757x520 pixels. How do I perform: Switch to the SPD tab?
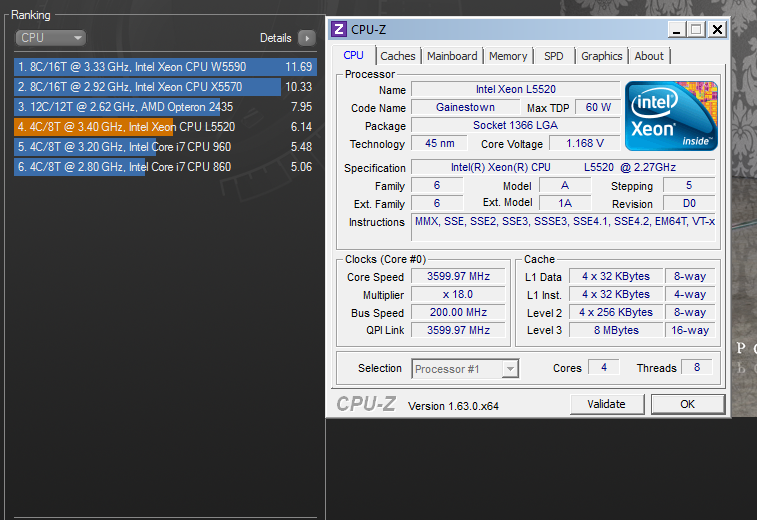pyautogui.click(x=553, y=56)
